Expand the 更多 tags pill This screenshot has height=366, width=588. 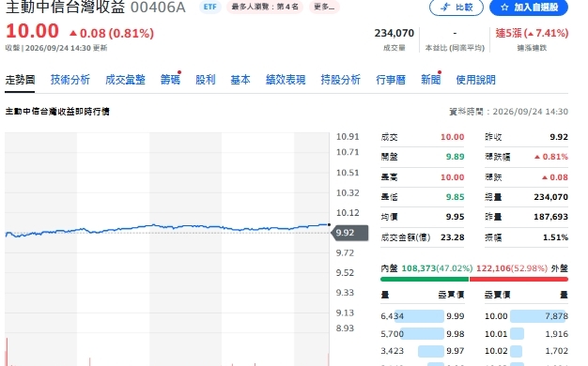(324, 7)
